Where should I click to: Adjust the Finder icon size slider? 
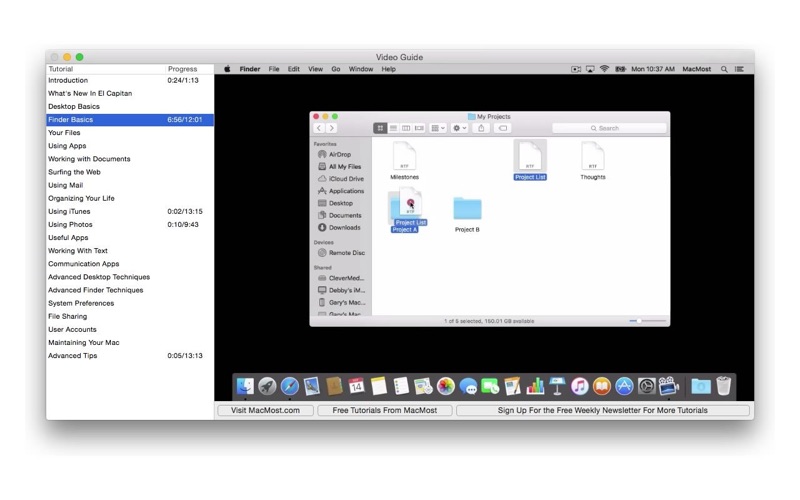[x=646, y=321]
